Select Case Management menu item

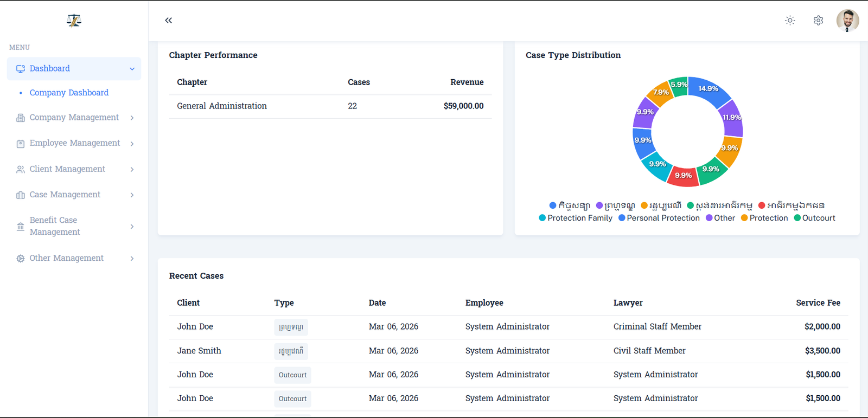(x=65, y=195)
